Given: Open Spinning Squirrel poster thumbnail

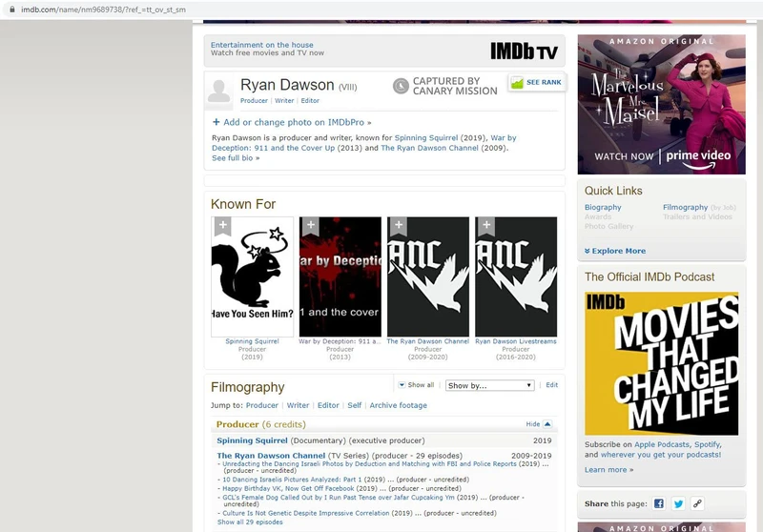Looking at the screenshot, I should 252,276.
